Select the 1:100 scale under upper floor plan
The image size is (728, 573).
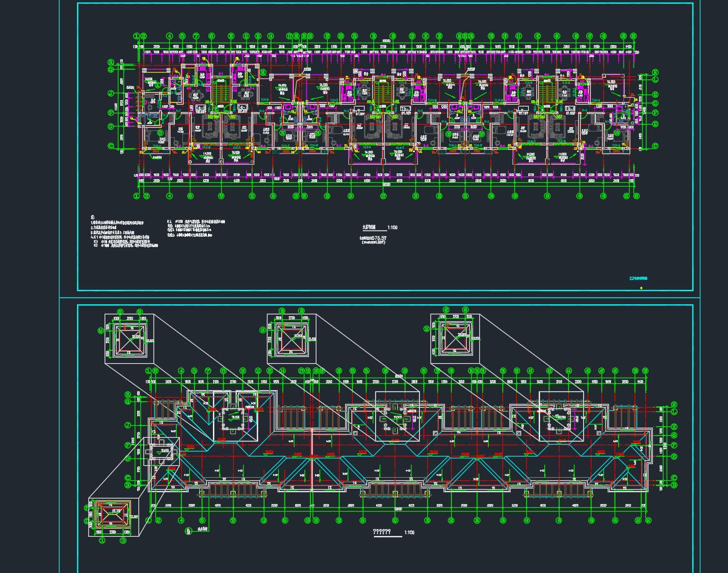pos(392,227)
